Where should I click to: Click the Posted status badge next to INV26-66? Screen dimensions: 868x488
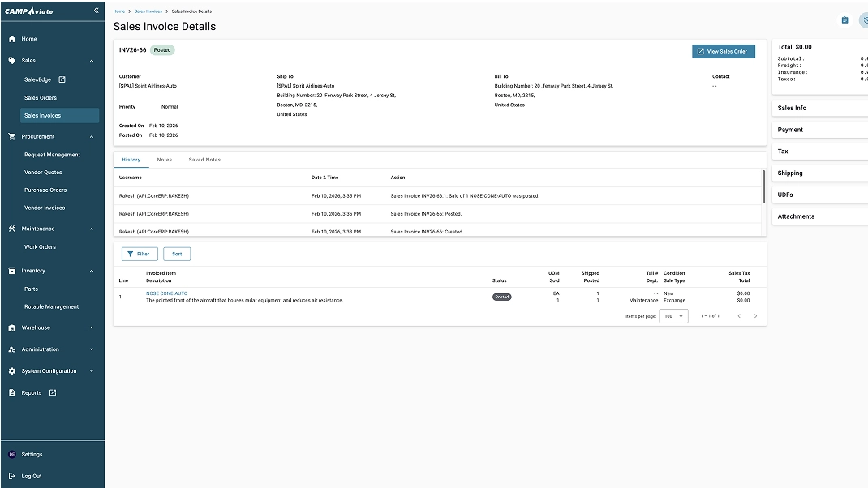pyautogui.click(x=162, y=50)
